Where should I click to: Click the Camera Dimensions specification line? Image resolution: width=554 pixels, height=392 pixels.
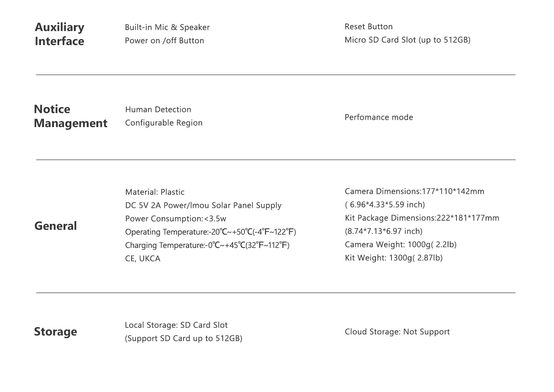click(414, 191)
